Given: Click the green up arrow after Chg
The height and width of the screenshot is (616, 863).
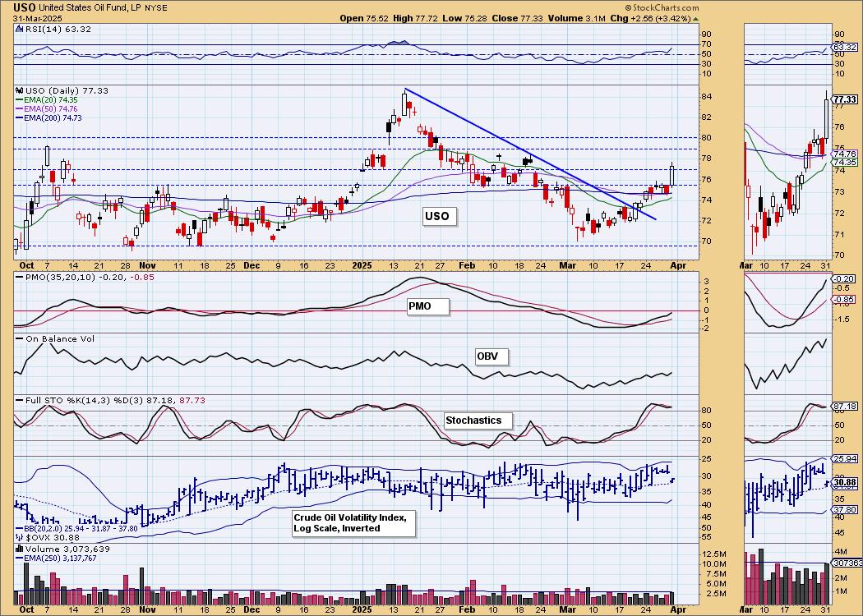Looking at the screenshot, I should tap(696, 18).
